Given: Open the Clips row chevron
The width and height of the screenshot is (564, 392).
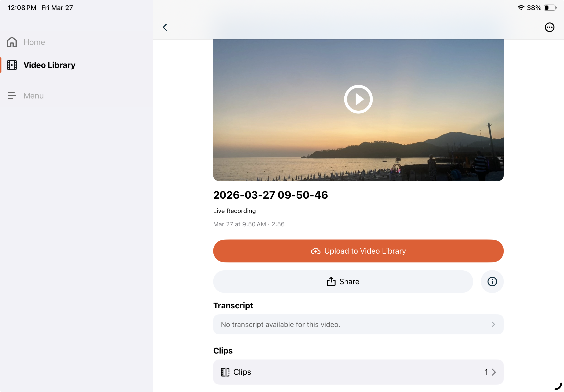Looking at the screenshot, I should tap(493, 372).
